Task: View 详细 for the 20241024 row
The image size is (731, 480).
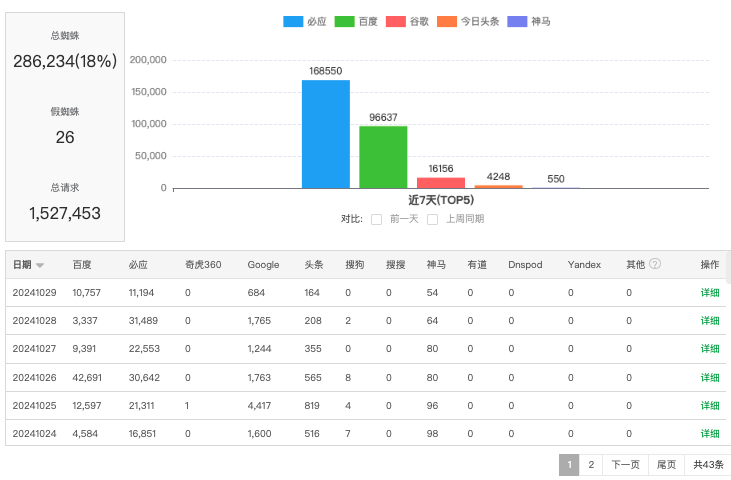Action: tap(710, 434)
